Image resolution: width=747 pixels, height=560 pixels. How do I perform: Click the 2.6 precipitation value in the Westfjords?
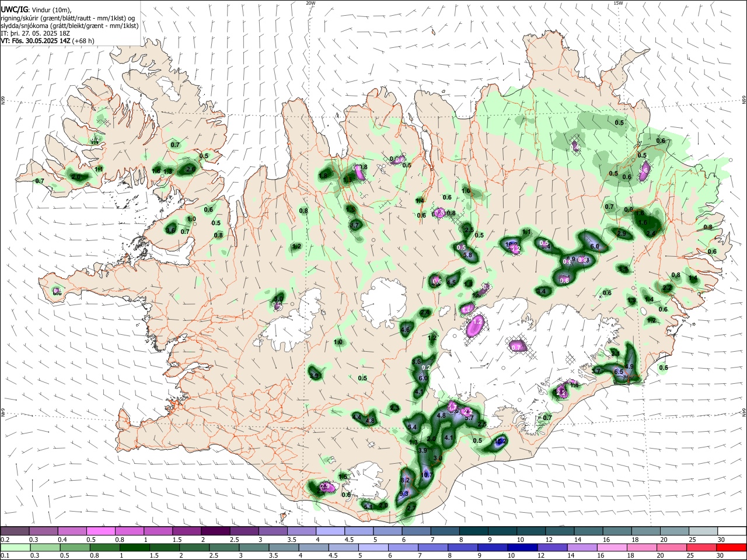[191, 169]
